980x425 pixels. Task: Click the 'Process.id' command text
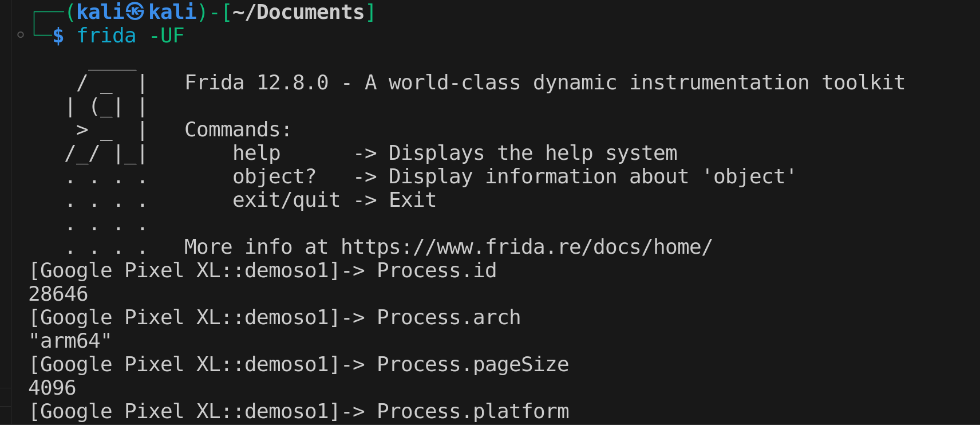pyautogui.click(x=437, y=271)
